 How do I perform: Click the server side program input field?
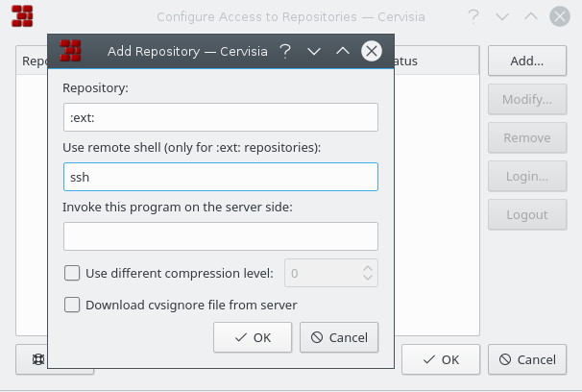[221, 236]
